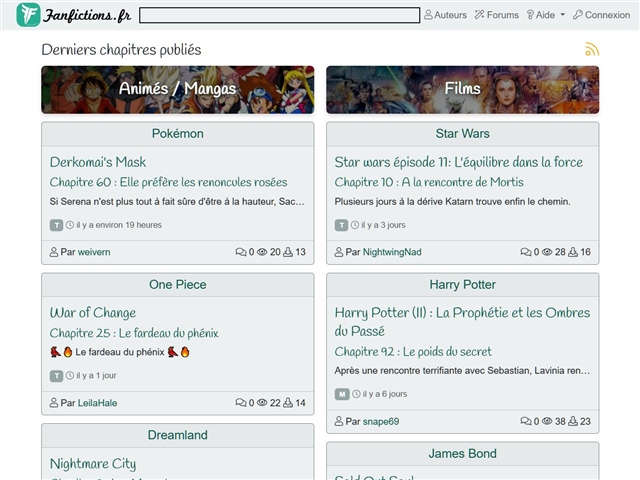Viewport: 640px width, 480px height.
Task: Click the download icon on Harry Potter card
Action: point(573,421)
